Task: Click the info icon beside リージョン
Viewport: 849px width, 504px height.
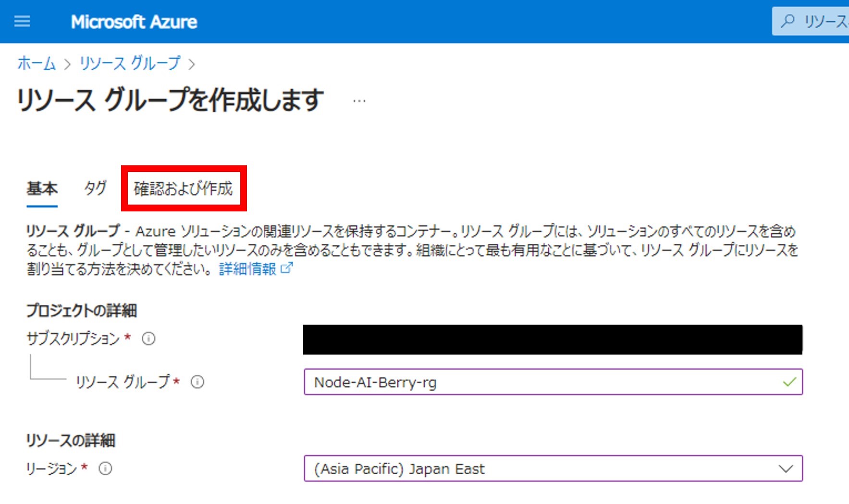Action: [105, 468]
